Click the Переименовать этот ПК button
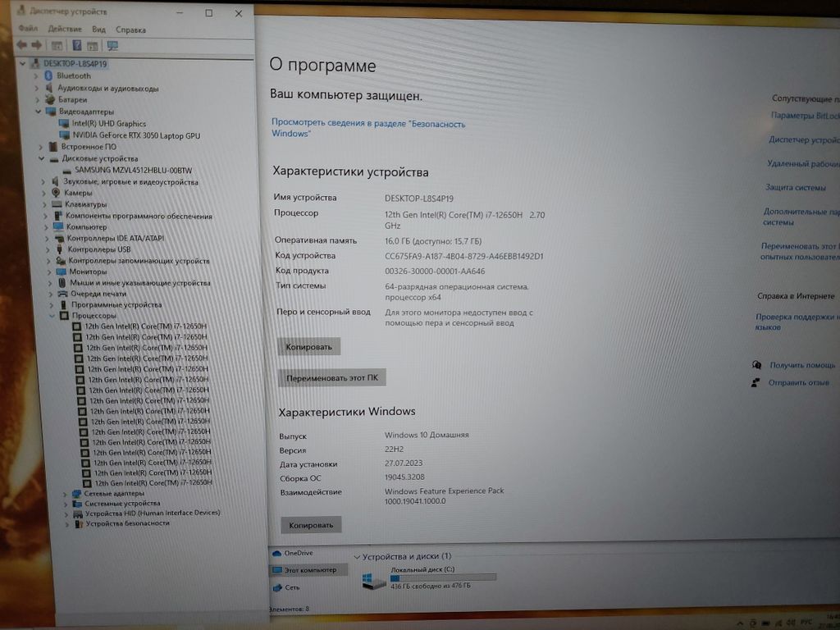840x630 pixels. pos(332,378)
